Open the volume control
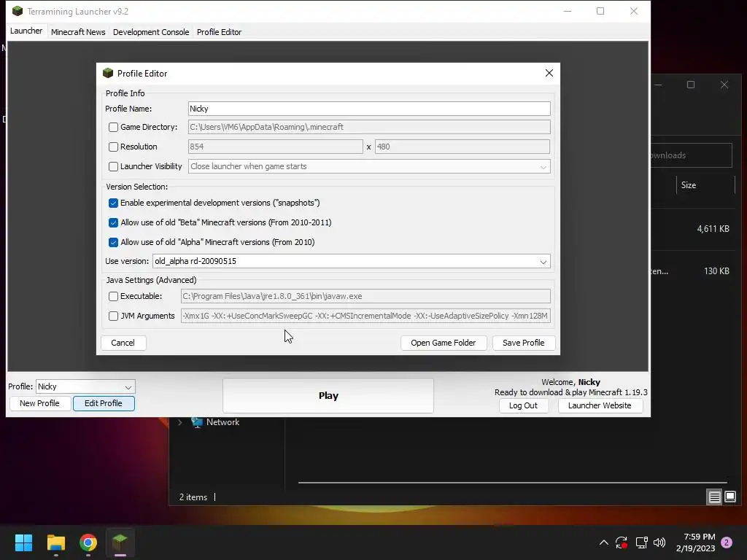The width and height of the screenshot is (747, 560). tap(659, 542)
